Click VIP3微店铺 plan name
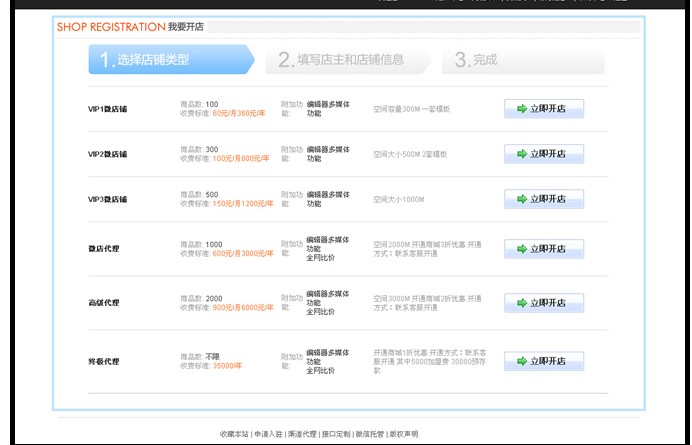 pyautogui.click(x=108, y=199)
